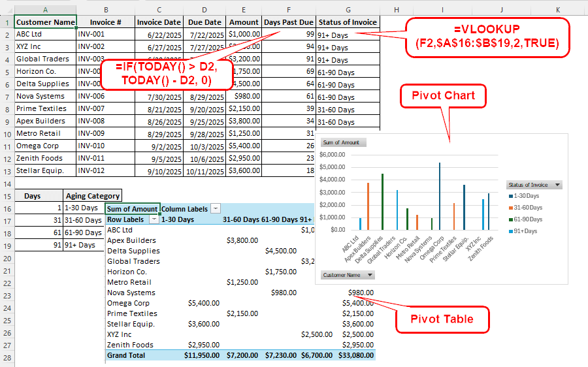588x367 pixels.
Task: Select the VLOOKUP formula callout box
Action: 487,37
